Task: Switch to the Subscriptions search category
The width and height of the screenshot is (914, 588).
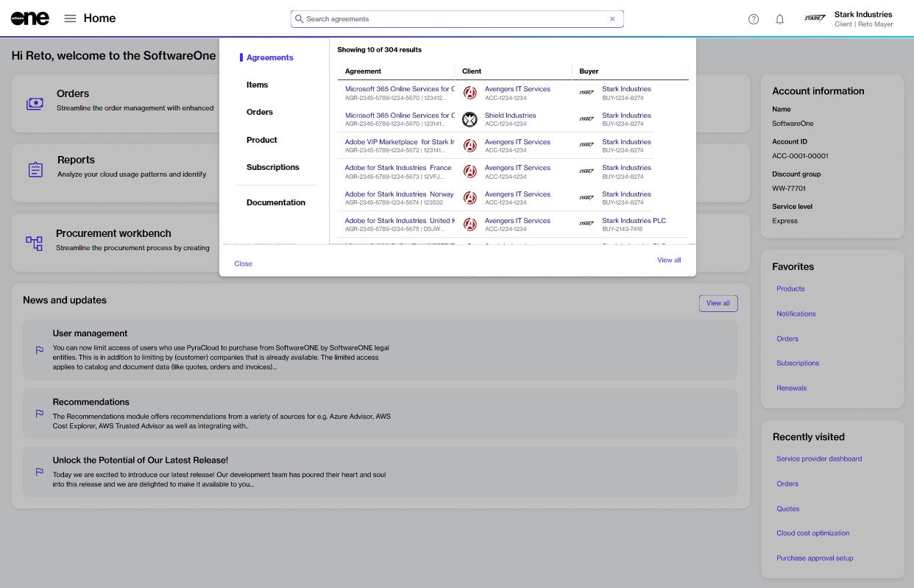Action: coord(272,167)
